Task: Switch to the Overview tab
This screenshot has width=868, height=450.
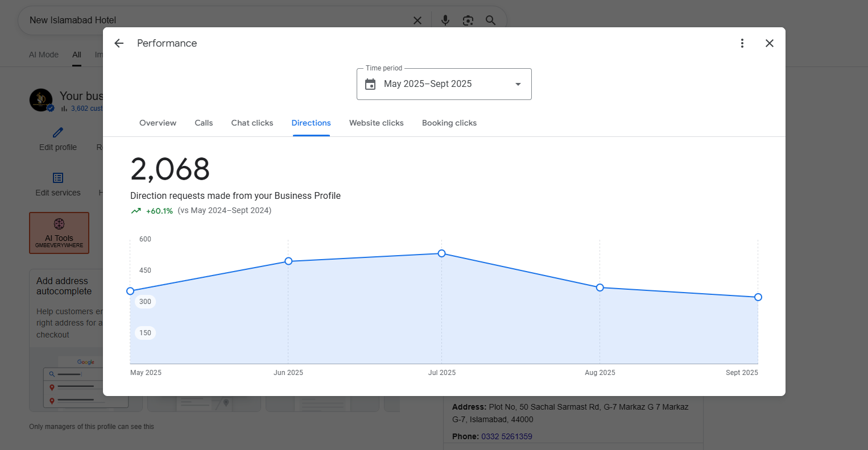Action: click(158, 123)
